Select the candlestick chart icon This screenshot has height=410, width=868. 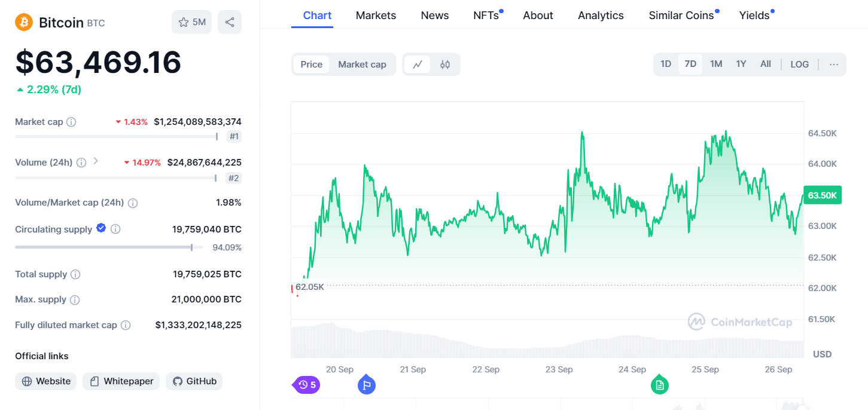click(445, 64)
